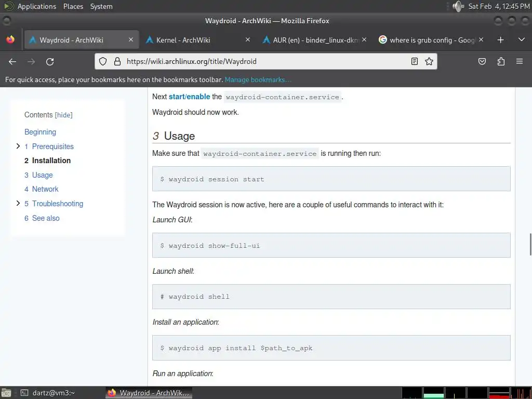The height and width of the screenshot is (399, 532).
Task: Close the Kernel - ArchWiki tab
Action: click(248, 39)
